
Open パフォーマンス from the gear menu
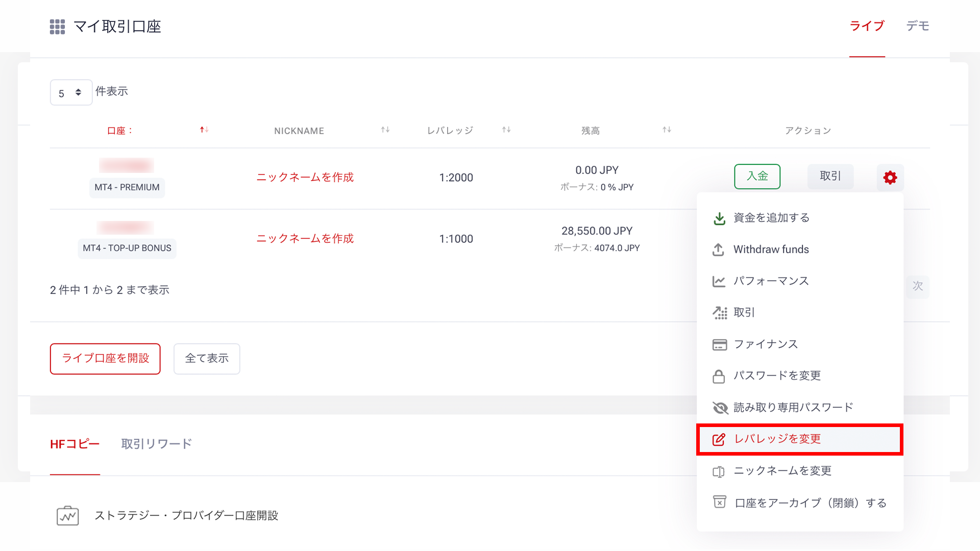click(771, 281)
